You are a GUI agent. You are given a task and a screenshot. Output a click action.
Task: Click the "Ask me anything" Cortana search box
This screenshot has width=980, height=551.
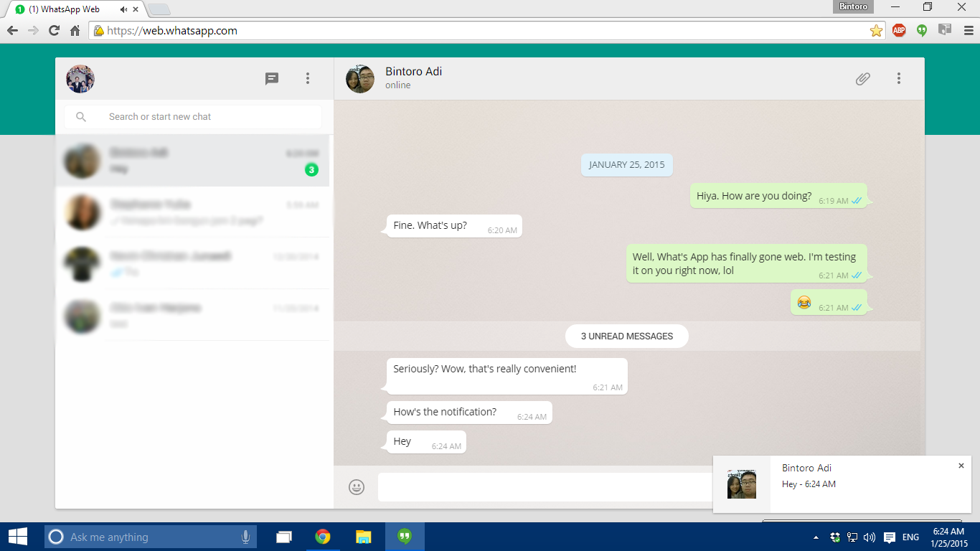[x=151, y=537]
